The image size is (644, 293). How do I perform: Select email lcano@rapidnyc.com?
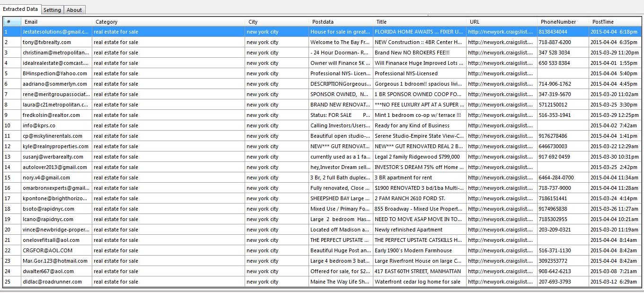tap(48, 219)
